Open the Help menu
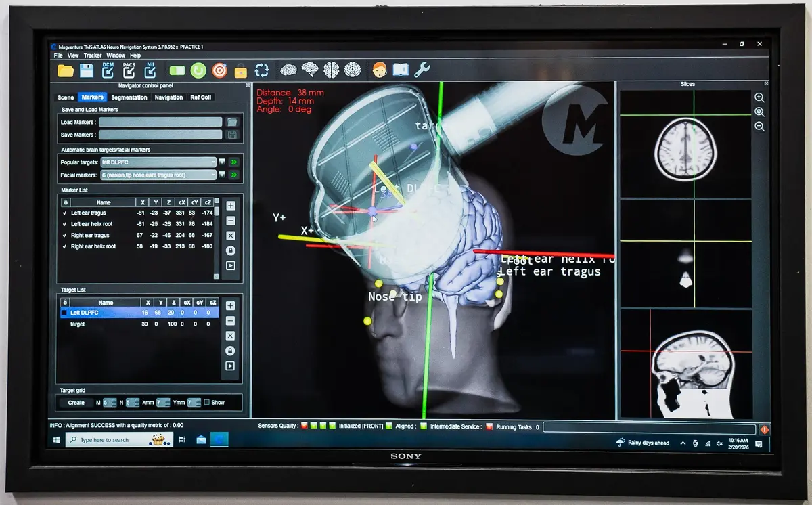Image resolution: width=812 pixels, height=505 pixels. (x=135, y=56)
